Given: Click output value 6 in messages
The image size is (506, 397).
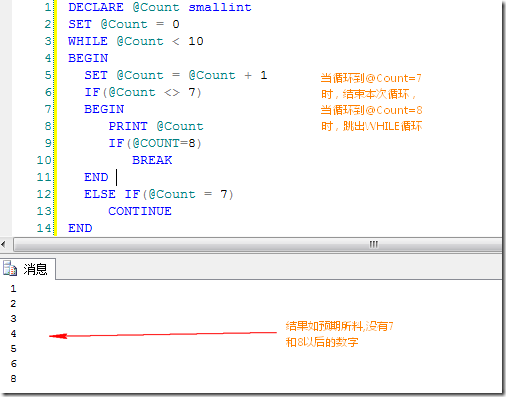Looking at the screenshot, I should (13, 364).
